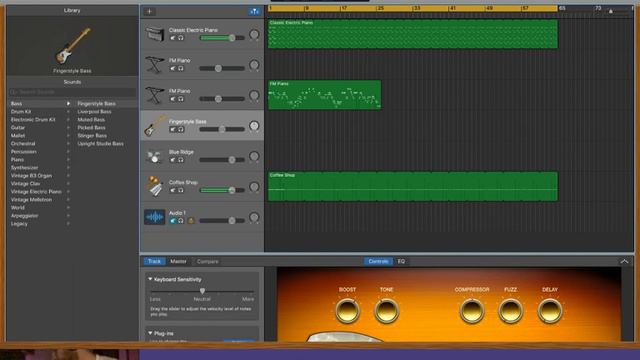Adjust pan knob on Classic Electric Piano
The width and height of the screenshot is (640, 360).
pyautogui.click(x=254, y=34)
